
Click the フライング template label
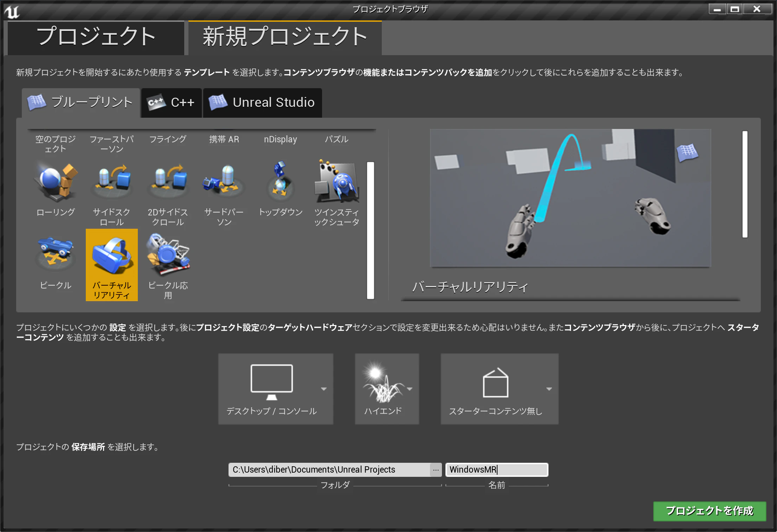pos(168,140)
